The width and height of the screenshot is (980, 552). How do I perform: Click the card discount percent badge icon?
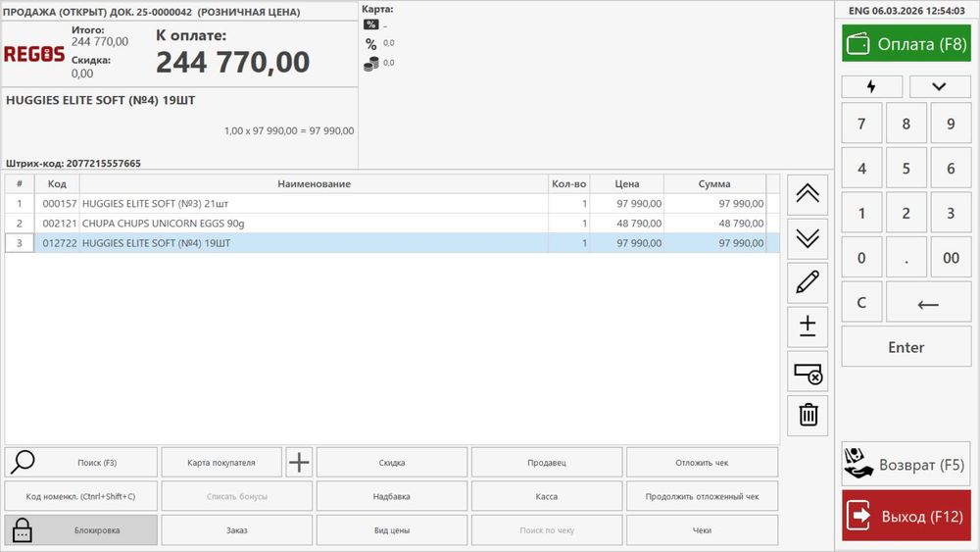[x=371, y=25]
